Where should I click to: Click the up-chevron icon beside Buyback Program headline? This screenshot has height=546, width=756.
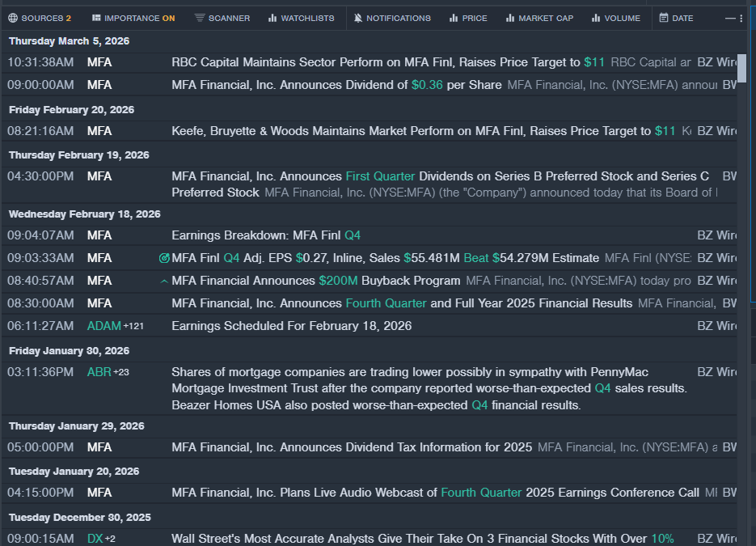point(165,281)
